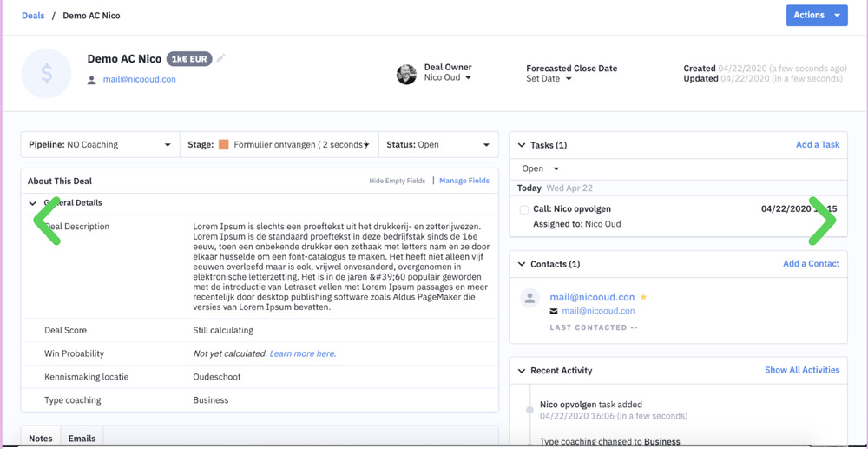868x449 pixels.
Task: Click the dollar sign deal avatar
Action: coord(47,73)
